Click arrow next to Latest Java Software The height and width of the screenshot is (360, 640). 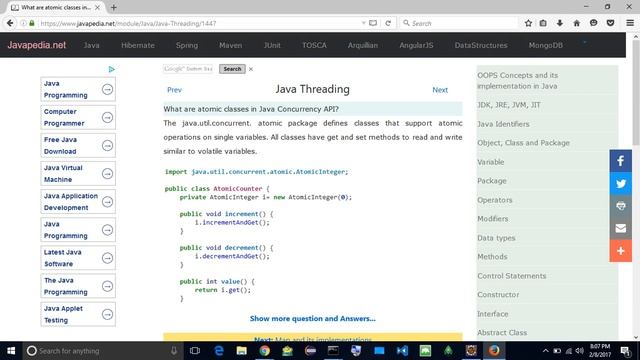pyautogui.click(x=107, y=258)
